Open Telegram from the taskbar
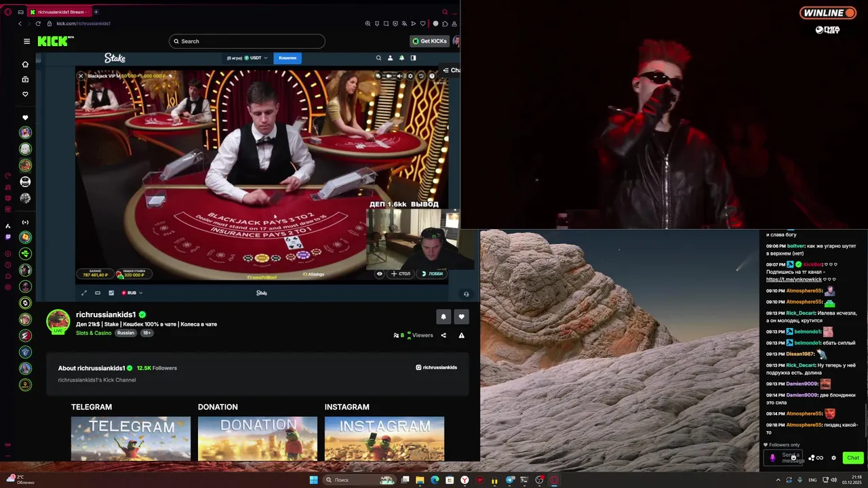The image size is (868, 488). coord(509,480)
